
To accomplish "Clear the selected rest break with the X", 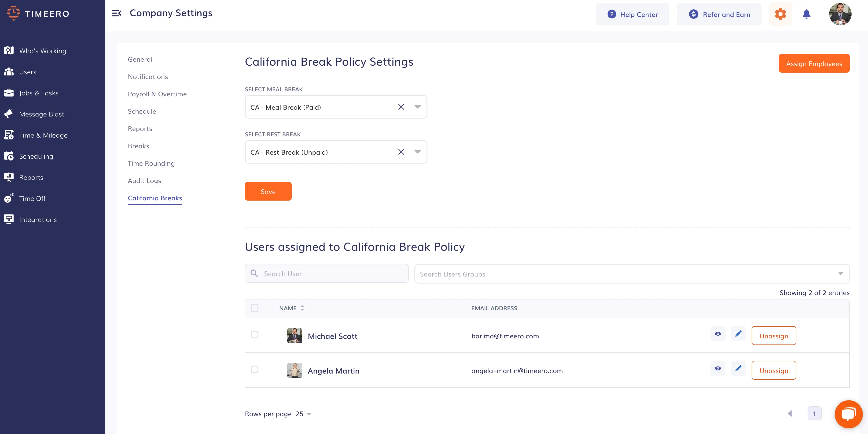I will (x=401, y=152).
